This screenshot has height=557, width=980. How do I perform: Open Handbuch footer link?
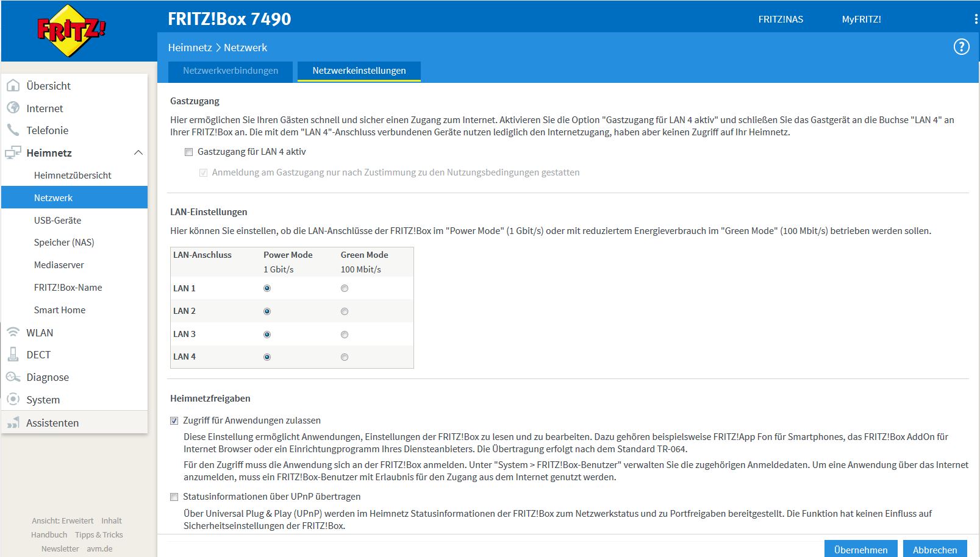pos(49,534)
